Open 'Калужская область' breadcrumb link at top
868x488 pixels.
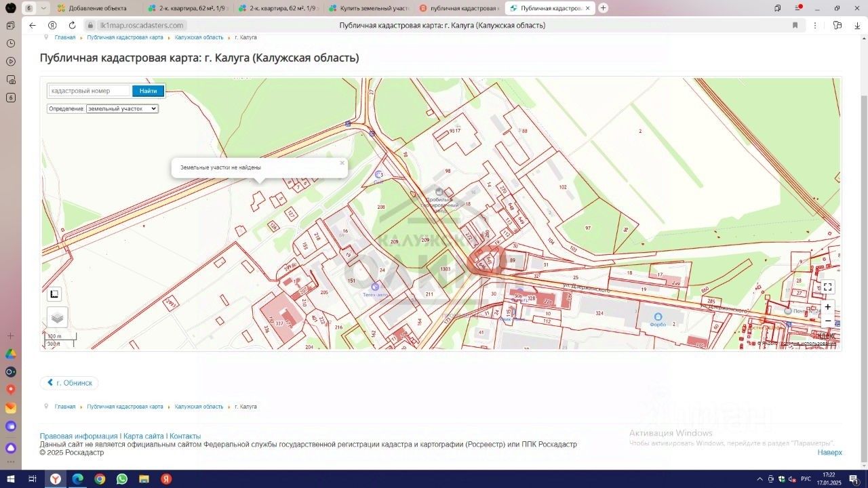[x=199, y=37]
